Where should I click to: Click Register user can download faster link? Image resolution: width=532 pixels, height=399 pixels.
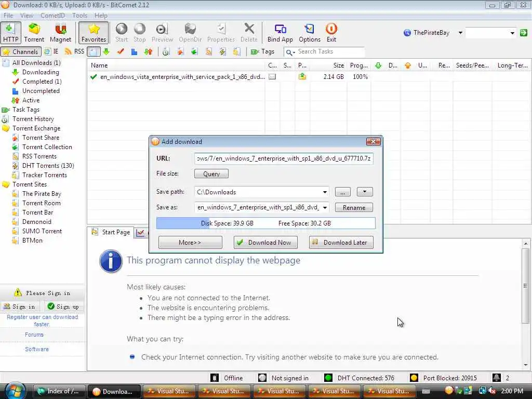tap(42, 321)
